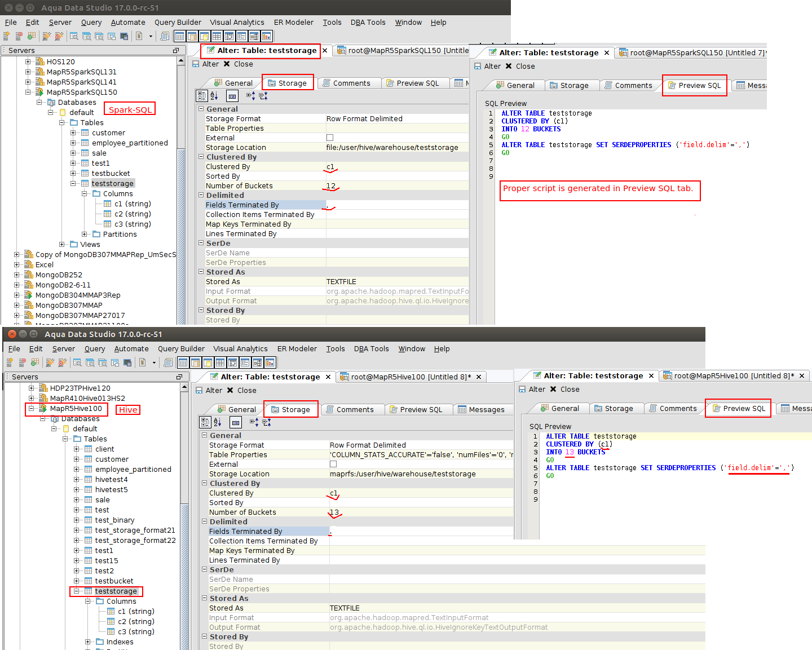
Task: Expand hivetest4 table in Hive tree
Action: point(77,479)
